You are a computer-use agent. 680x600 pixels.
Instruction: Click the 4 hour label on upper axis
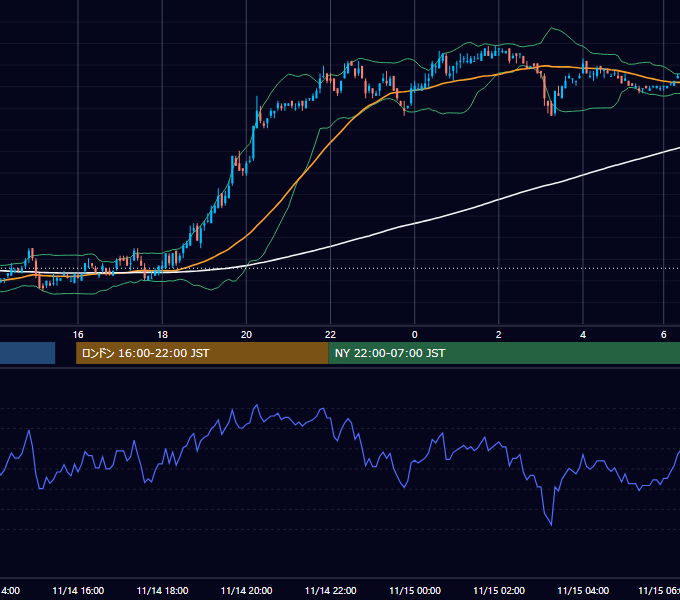583,335
